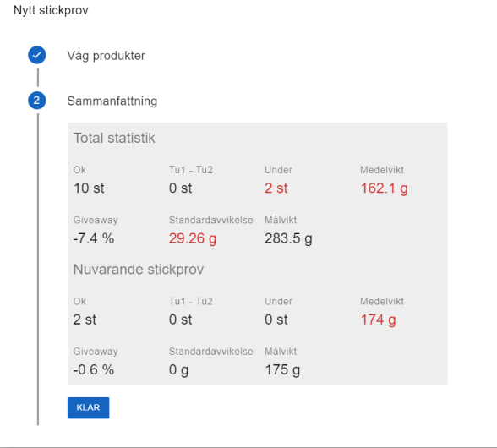Click the Total statistik heading
This screenshot has height=448, width=497.
[114, 138]
